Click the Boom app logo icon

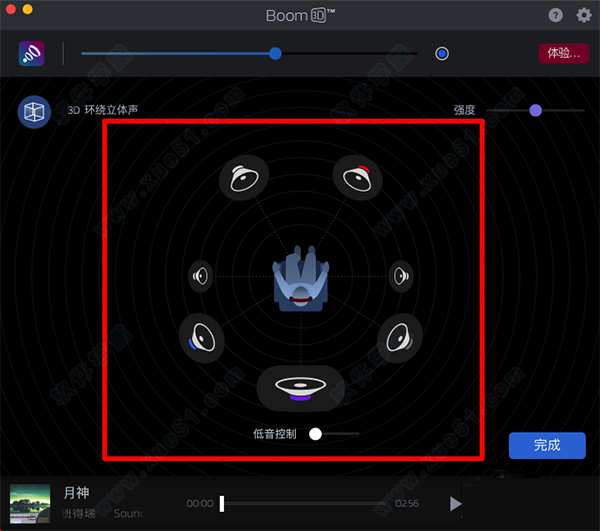(x=31, y=53)
